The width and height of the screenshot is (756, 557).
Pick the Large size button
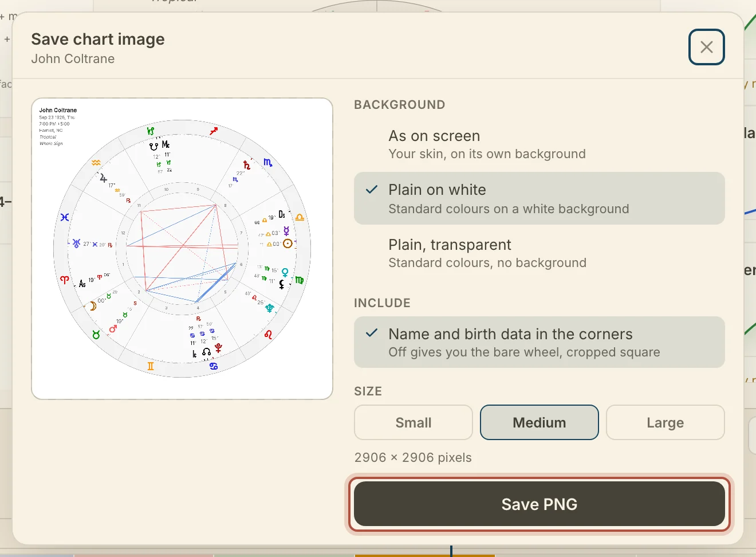point(665,422)
